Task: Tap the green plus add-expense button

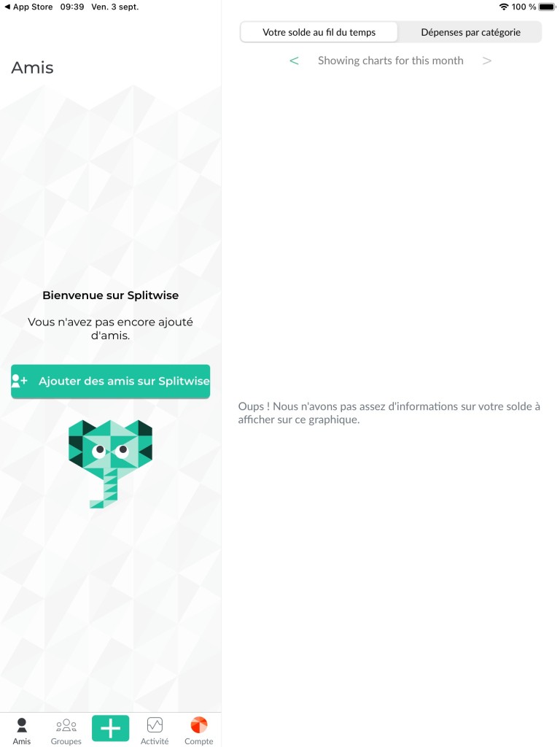Action: (111, 728)
